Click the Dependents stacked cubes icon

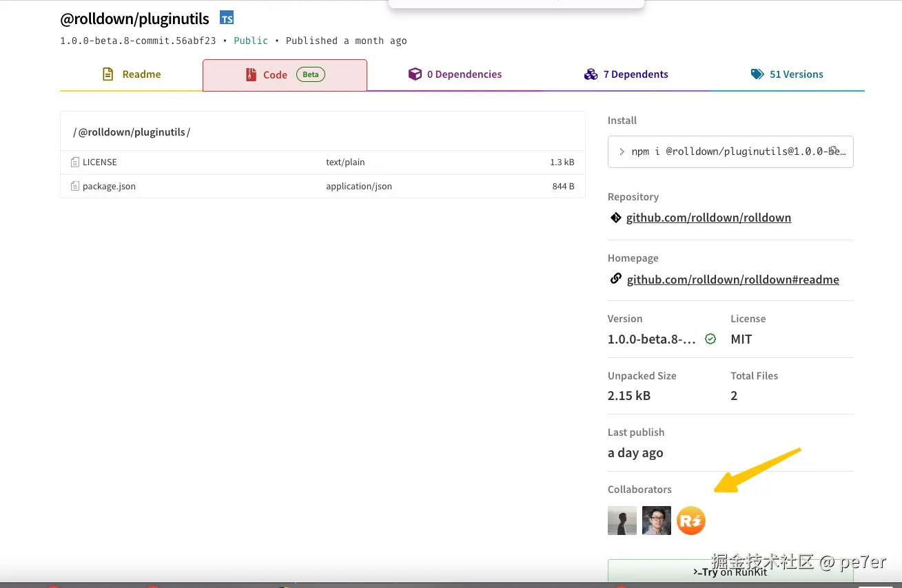[x=591, y=74]
